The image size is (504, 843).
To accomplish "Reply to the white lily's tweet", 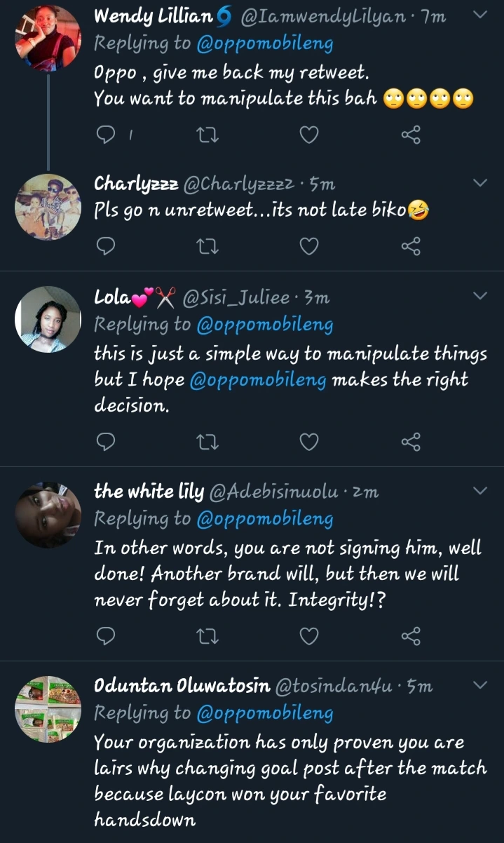I will pyautogui.click(x=105, y=635).
